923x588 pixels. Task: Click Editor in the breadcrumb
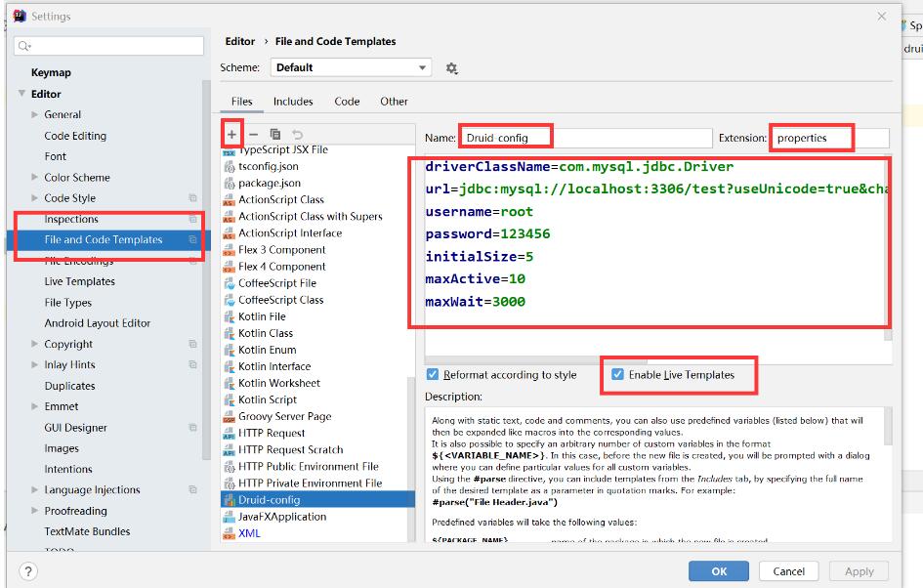(239, 41)
